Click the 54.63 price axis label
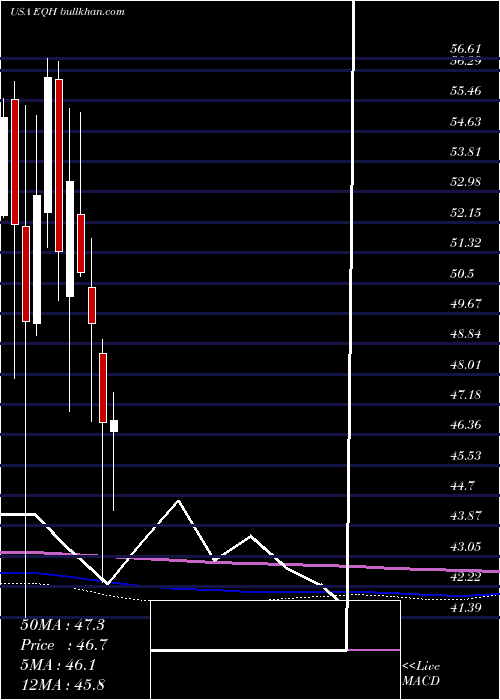Screen dimensions: 500x700 pos(466,121)
